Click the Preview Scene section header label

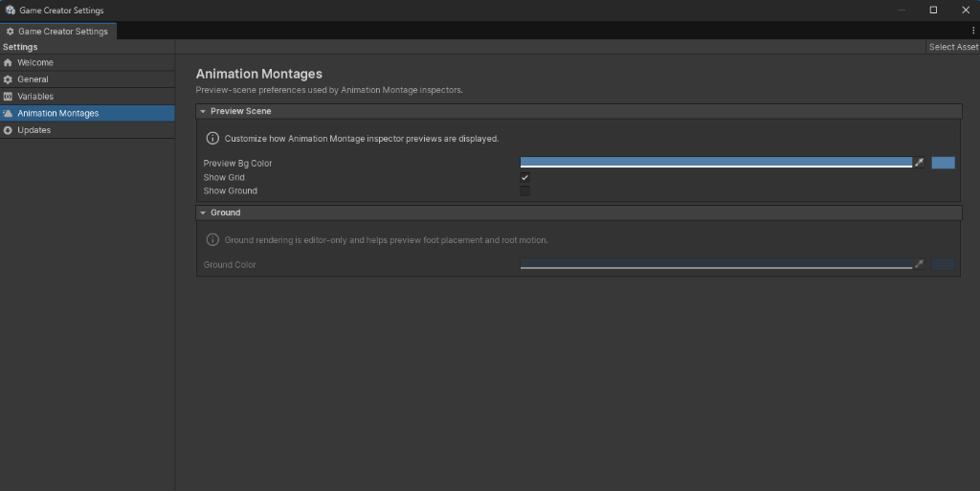pyautogui.click(x=240, y=111)
